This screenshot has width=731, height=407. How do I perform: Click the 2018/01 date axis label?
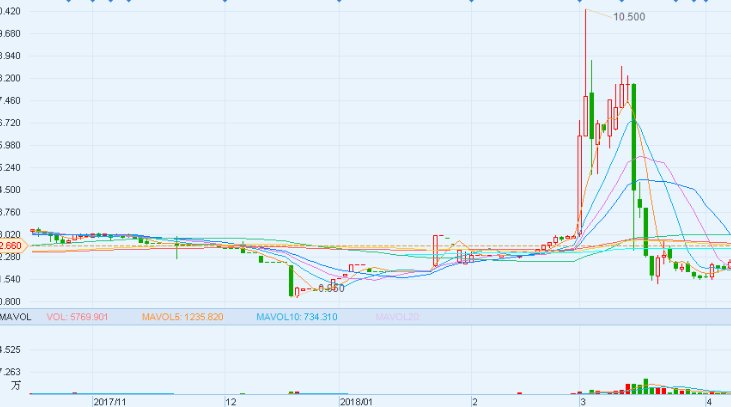[x=356, y=400]
